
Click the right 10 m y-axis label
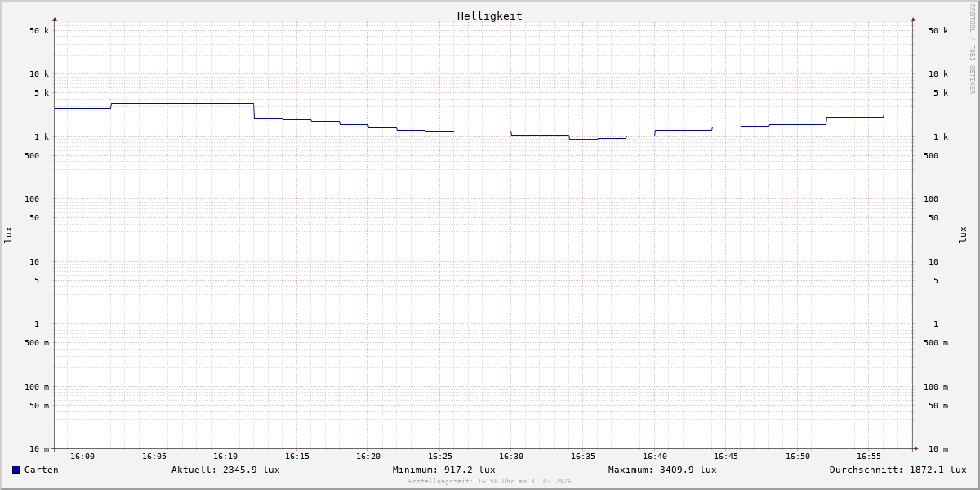tap(938, 449)
